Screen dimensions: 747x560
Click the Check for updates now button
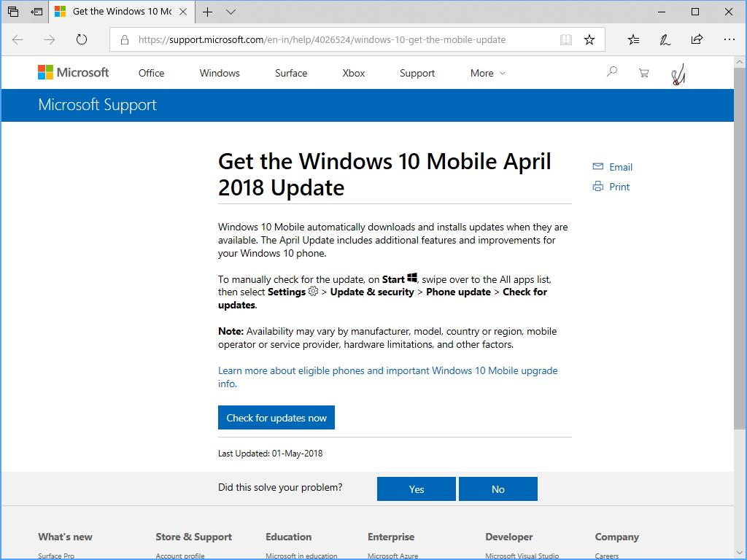coord(276,418)
